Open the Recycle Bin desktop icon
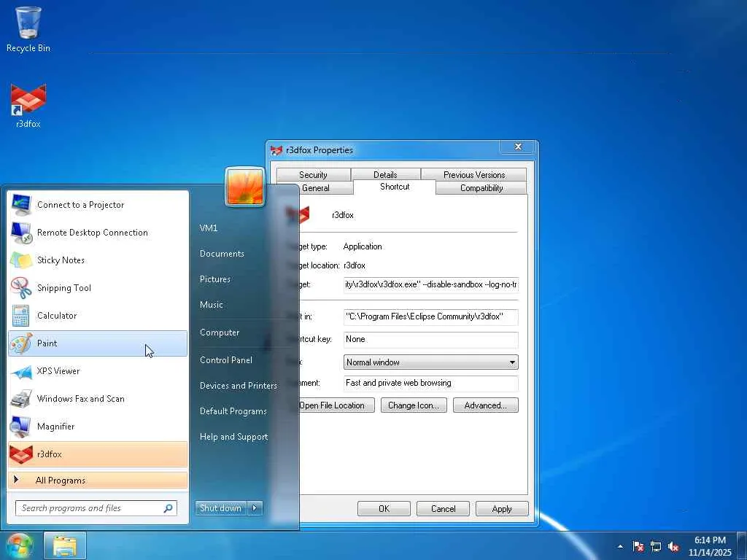 [x=28, y=28]
